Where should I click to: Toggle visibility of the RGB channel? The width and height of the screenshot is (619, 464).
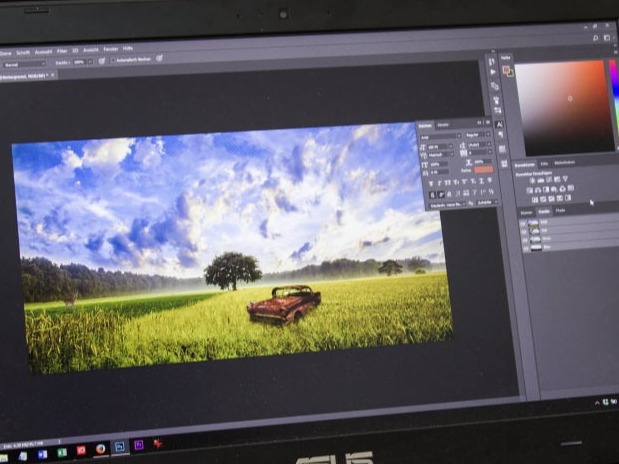(522, 223)
